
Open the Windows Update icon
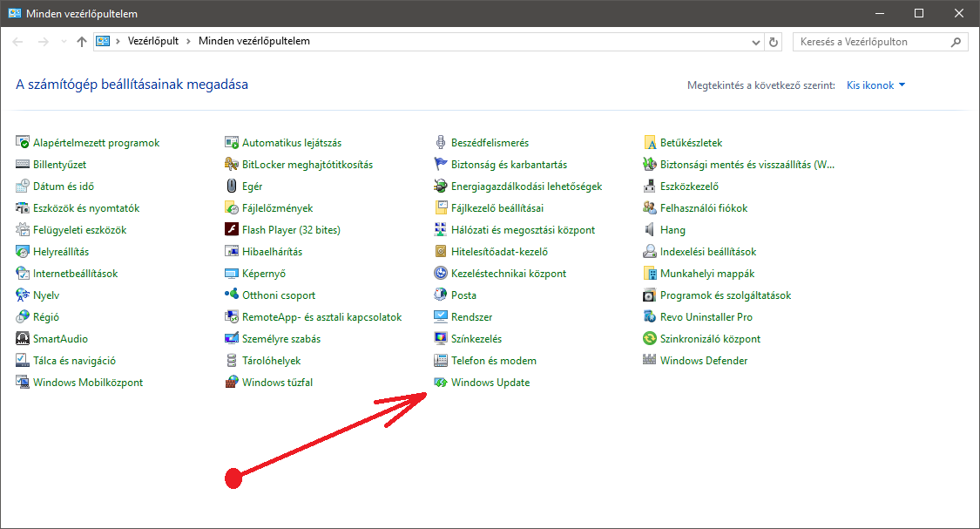point(441,382)
